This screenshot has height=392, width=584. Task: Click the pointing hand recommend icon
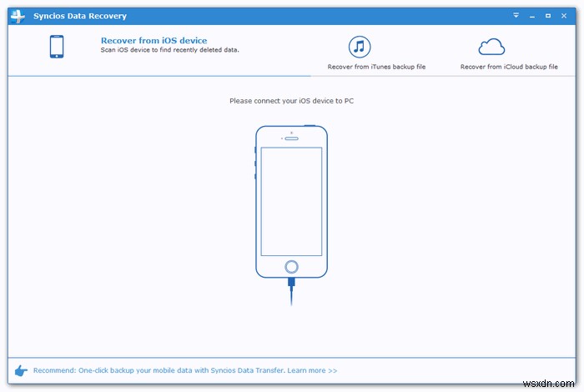(21, 370)
